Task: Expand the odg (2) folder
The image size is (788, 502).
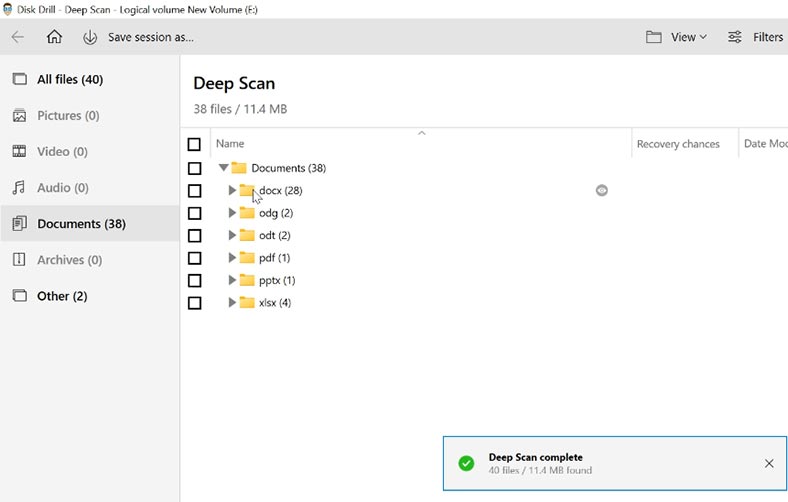Action: point(232,213)
